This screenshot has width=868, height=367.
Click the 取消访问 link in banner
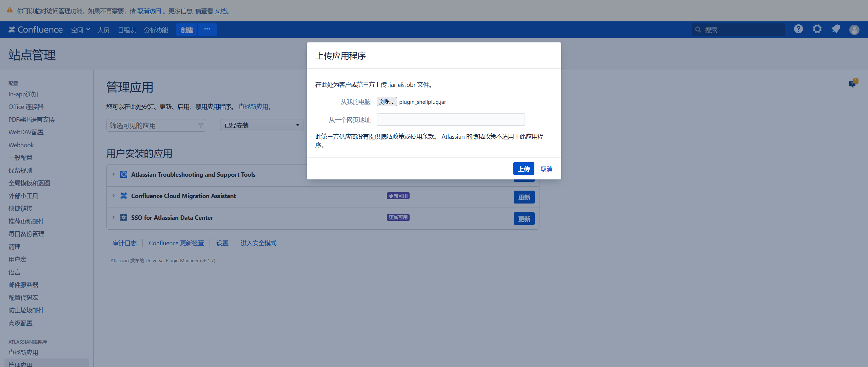tap(149, 11)
